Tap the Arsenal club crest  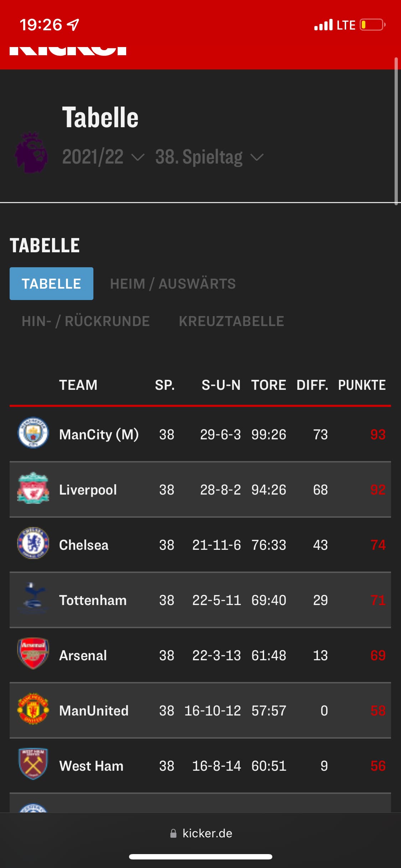click(33, 654)
